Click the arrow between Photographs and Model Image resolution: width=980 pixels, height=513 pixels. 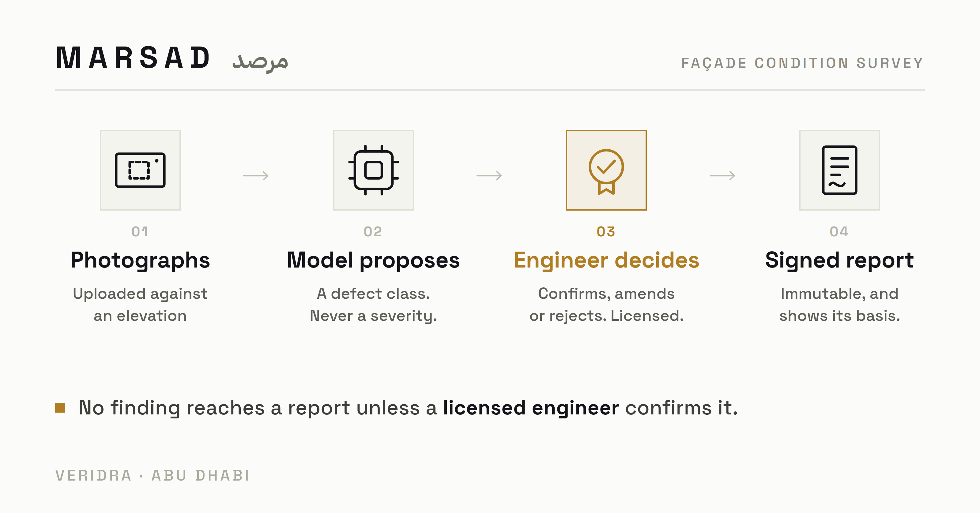tap(256, 175)
